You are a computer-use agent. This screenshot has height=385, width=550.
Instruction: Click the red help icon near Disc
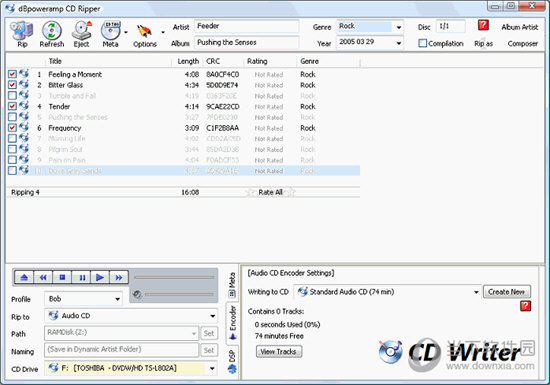pyautogui.click(x=483, y=25)
